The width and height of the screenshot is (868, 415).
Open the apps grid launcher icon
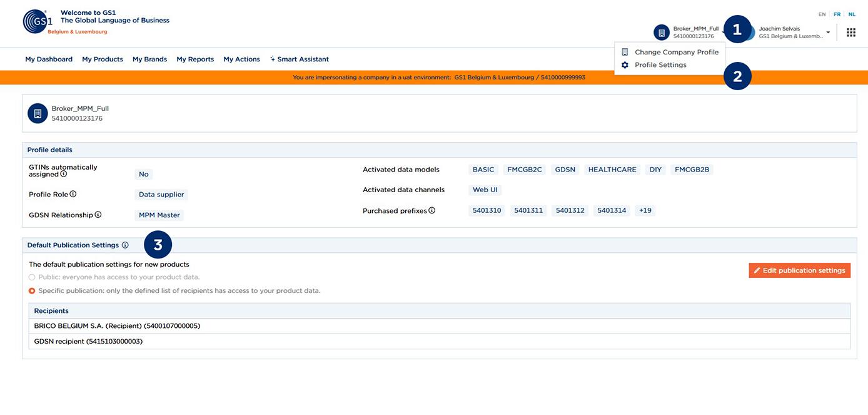pos(851,33)
